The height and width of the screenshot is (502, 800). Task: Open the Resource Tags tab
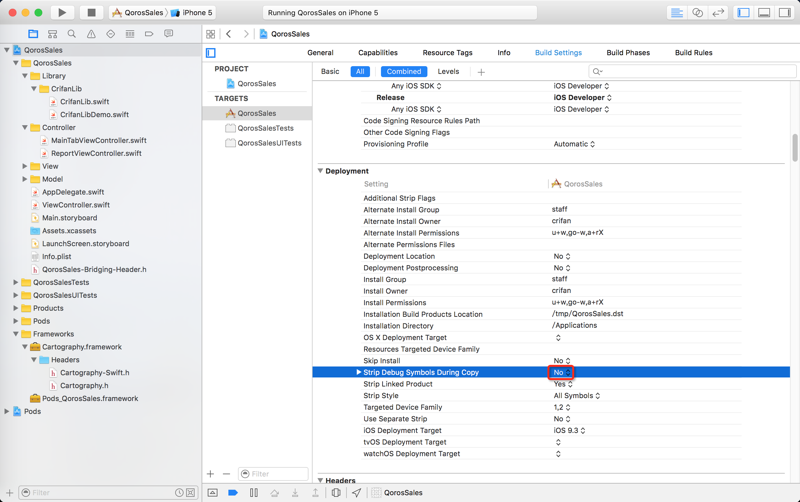[x=447, y=53]
